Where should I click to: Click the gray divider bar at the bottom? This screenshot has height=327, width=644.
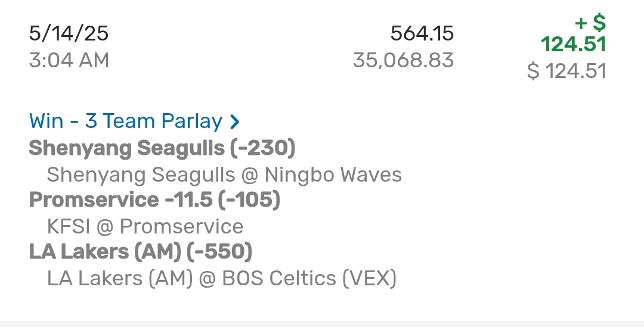[x=322, y=323]
